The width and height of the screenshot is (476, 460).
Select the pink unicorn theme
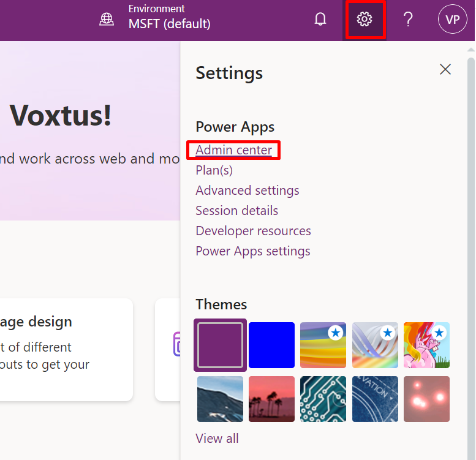pyautogui.click(x=426, y=345)
